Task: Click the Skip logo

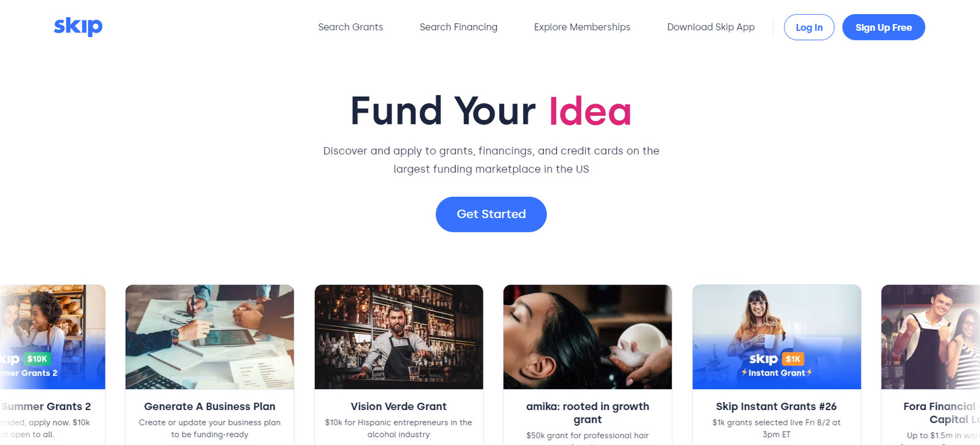Action: (x=78, y=26)
